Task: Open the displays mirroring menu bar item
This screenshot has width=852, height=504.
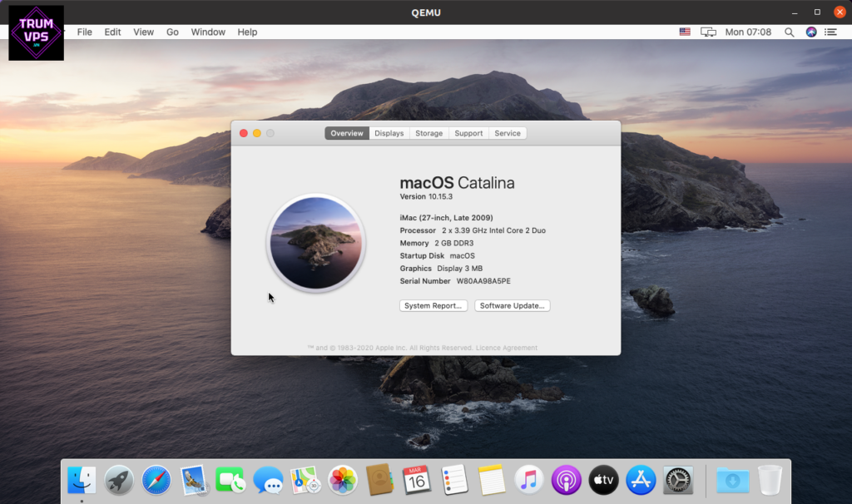Action: [708, 32]
